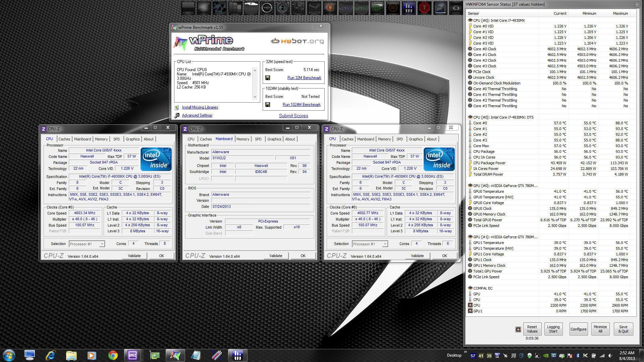Image resolution: width=644 pixels, height=362 pixels.
Task: Click the save icon next to Run 32M Benchmark
Action: (x=268, y=78)
